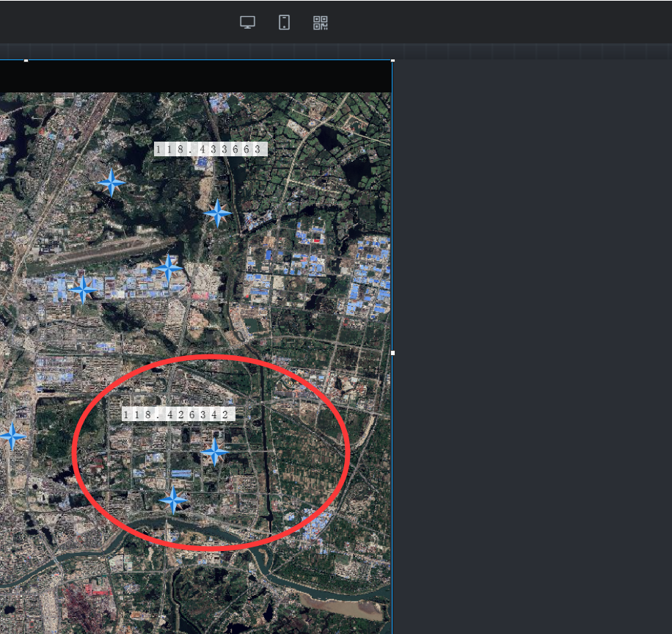Image resolution: width=672 pixels, height=634 pixels.
Task: Click the northernmost star marker left of the 118.433663 label
Action: pyautogui.click(x=112, y=182)
